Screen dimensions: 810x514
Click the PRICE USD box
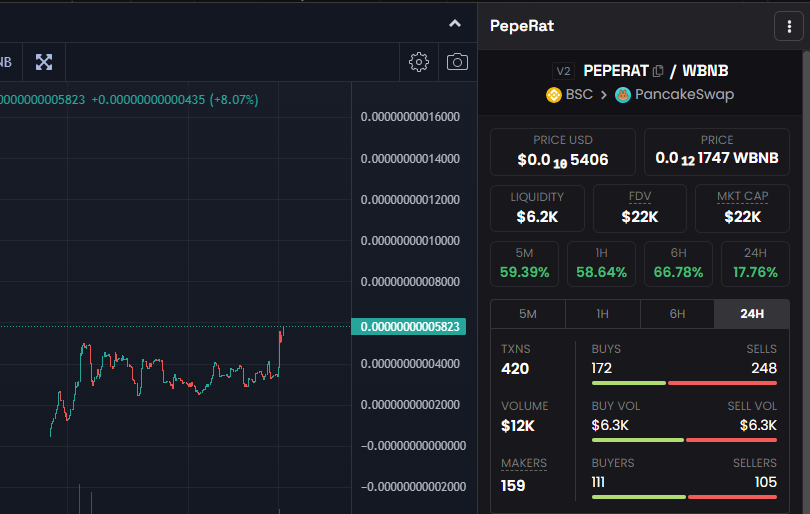(563, 152)
